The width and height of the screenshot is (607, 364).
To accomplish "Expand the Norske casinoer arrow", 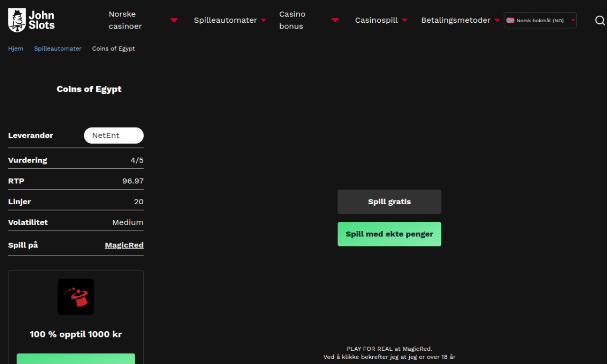I will point(174,20).
